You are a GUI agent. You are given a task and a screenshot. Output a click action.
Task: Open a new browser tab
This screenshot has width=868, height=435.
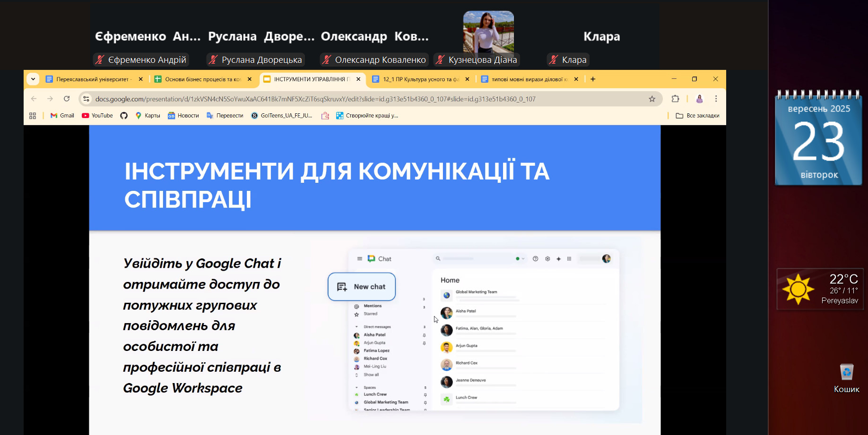coord(593,79)
